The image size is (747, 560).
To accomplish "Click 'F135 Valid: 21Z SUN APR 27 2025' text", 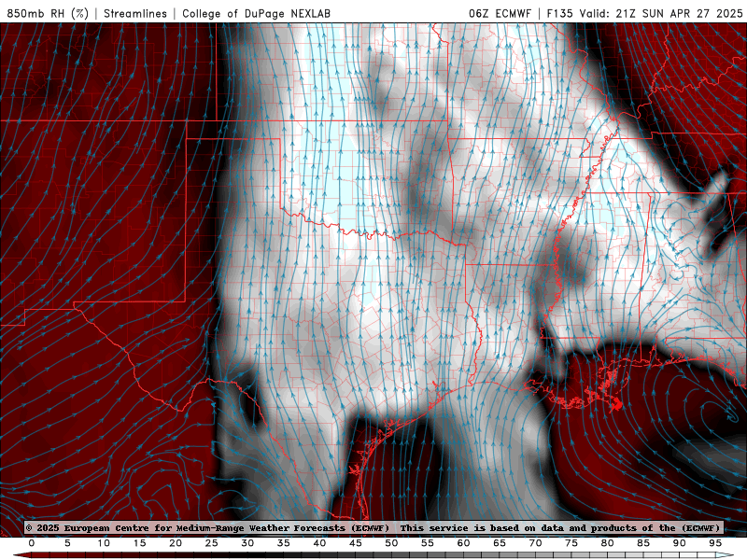I will tap(644, 13).
